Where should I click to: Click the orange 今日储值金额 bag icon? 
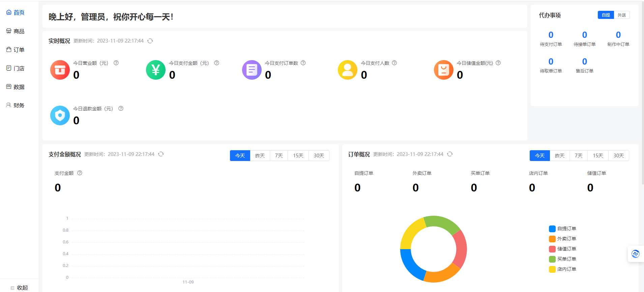point(444,70)
